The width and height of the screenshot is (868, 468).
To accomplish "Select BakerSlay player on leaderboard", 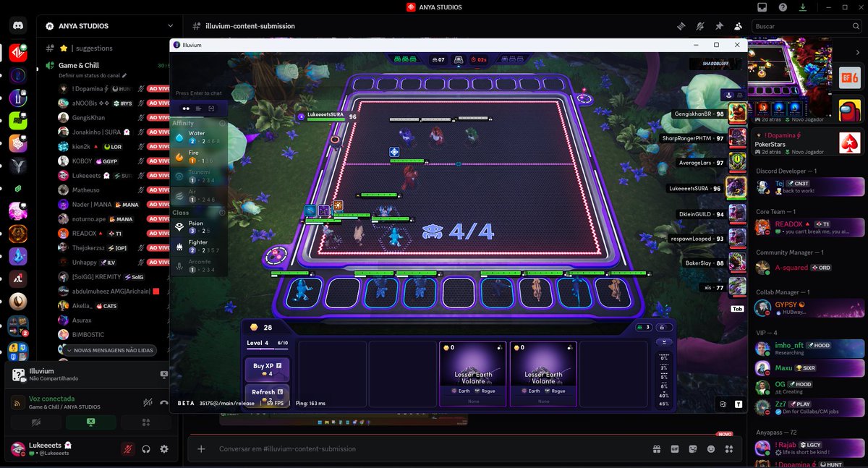I will point(715,263).
